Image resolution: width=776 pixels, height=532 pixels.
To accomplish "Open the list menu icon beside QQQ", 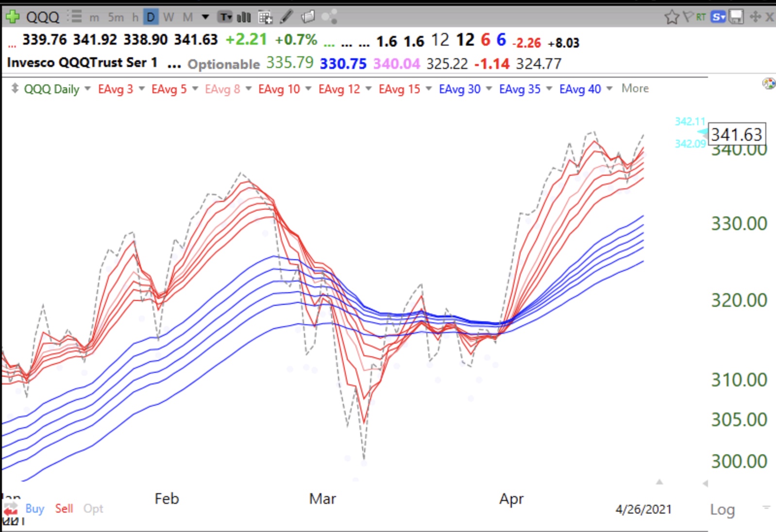I will pos(75,17).
